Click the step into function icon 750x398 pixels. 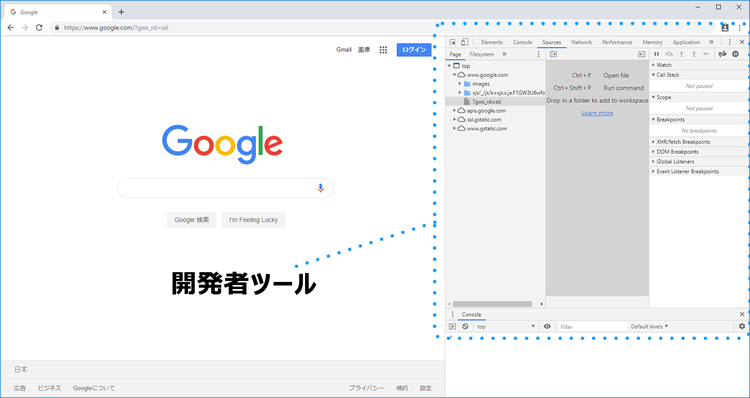[x=682, y=54]
